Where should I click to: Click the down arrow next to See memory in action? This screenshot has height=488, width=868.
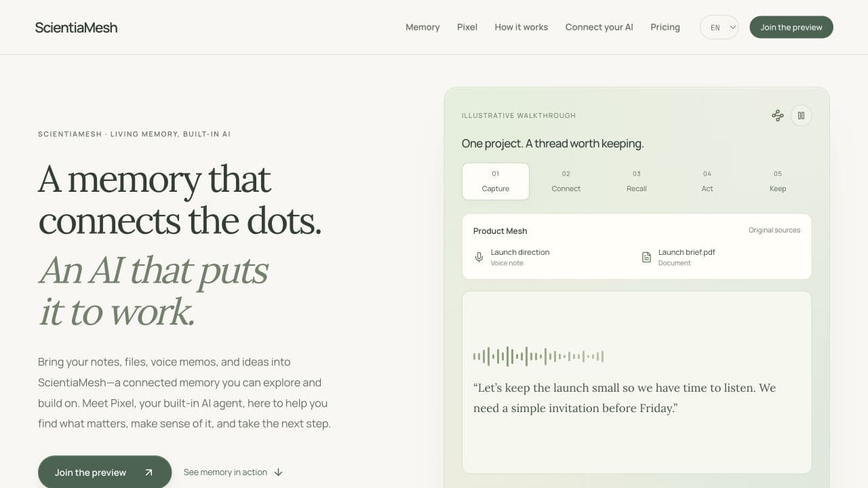coord(278,472)
